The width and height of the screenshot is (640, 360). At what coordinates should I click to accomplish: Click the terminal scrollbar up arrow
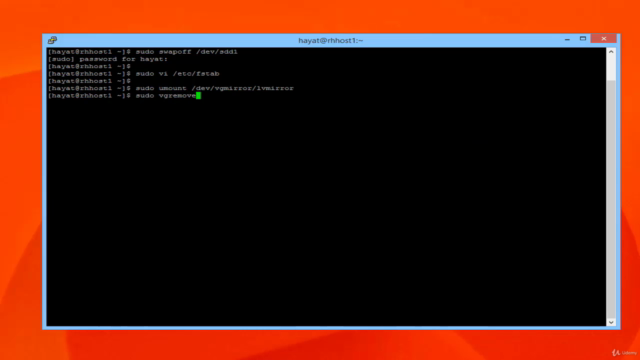611,52
